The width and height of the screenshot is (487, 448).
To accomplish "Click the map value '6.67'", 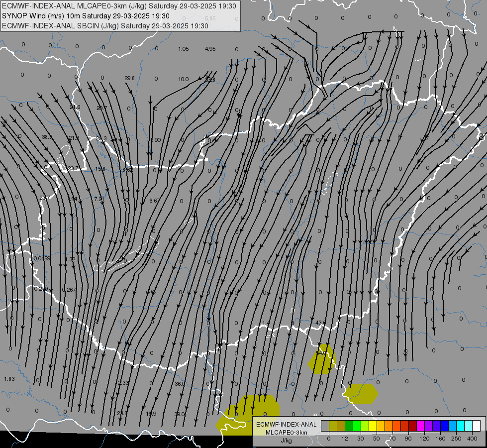I will click(154, 201).
